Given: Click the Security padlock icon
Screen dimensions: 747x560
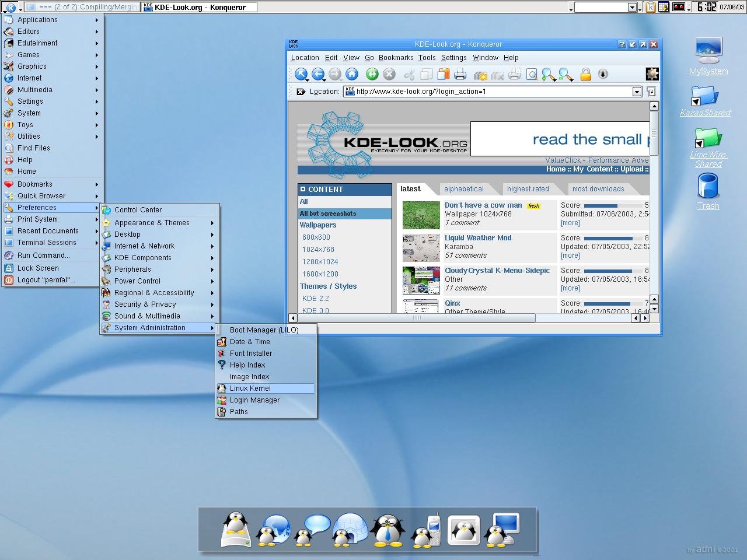Looking at the screenshot, I should (x=585, y=74).
